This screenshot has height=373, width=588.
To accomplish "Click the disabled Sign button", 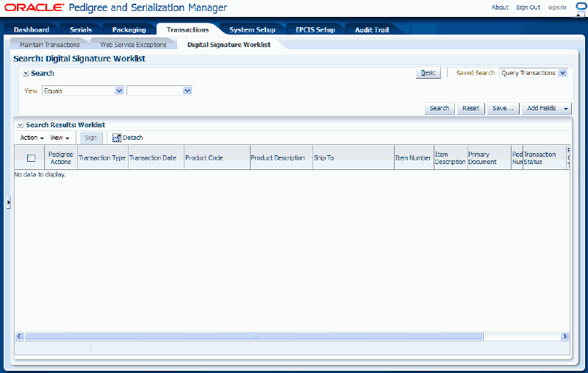I will (90, 138).
